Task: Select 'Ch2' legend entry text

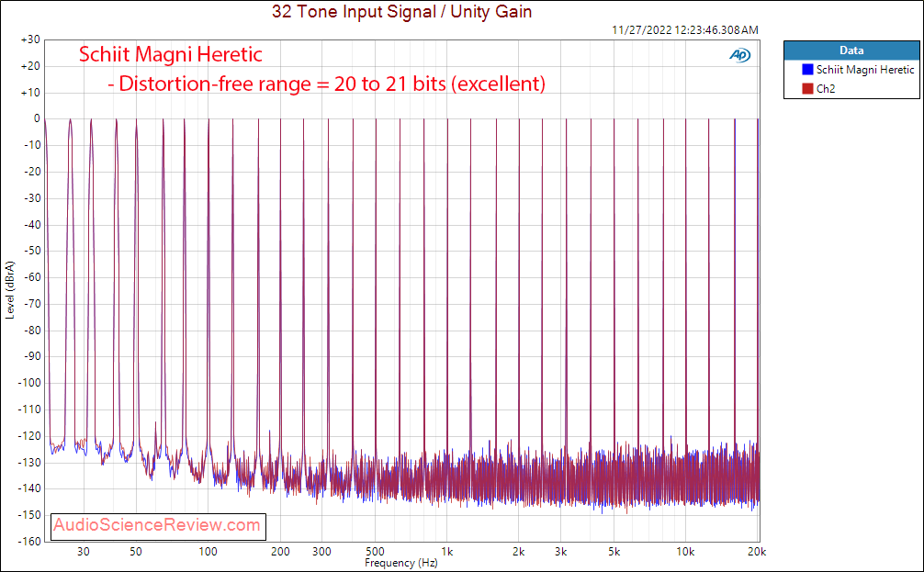Action: [x=826, y=89]
